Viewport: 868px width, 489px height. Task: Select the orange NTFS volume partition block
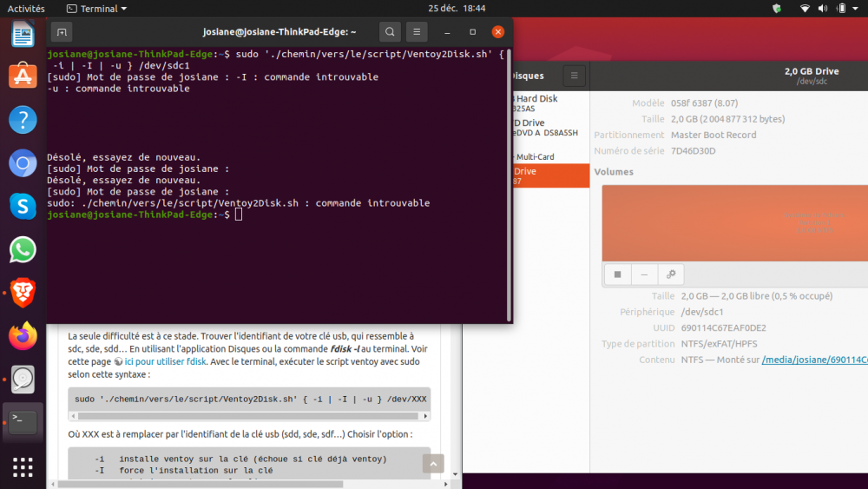[734, 222]
